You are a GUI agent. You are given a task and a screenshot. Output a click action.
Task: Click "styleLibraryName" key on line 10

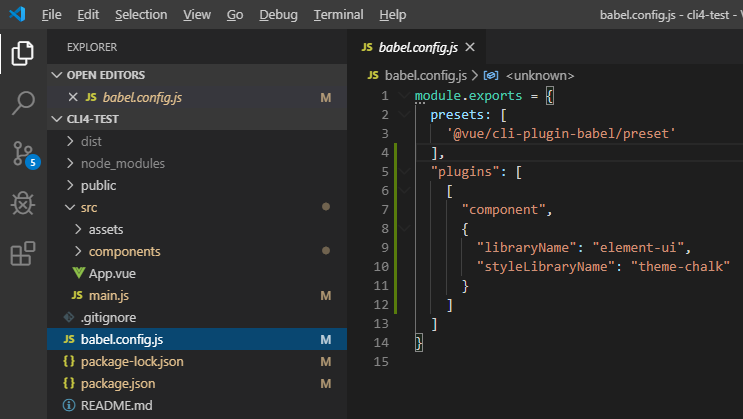(x=546, y=266)
